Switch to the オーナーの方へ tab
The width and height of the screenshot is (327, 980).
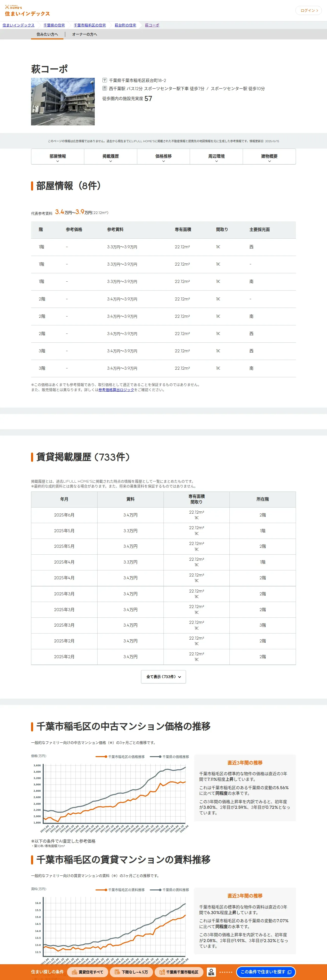85,34
